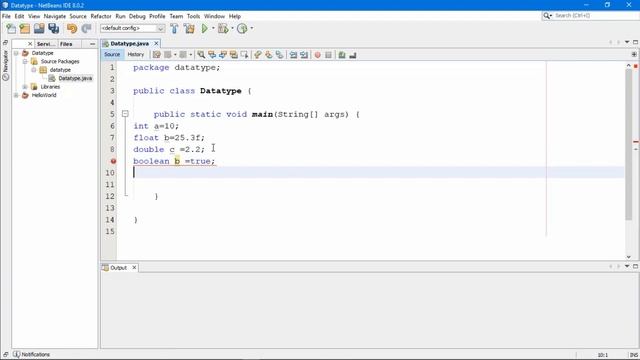The image size is (640, 360).
Task: Click the editor scroll down arrow
Action: pos(629,257)
